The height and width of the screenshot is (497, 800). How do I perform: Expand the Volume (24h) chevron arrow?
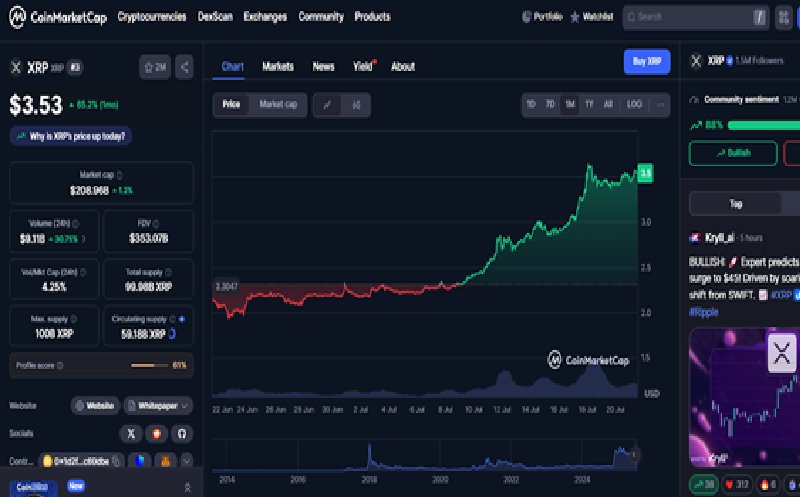click(84, 239)
